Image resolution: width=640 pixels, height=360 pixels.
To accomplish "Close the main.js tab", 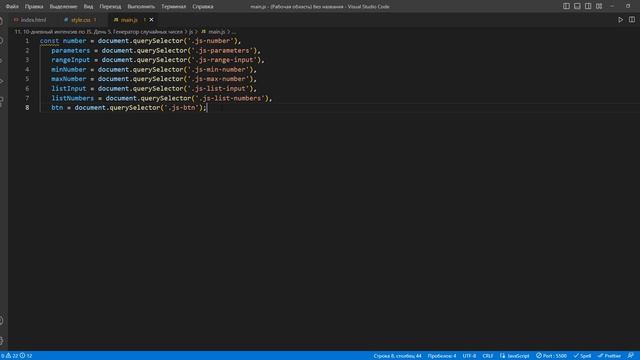I will (x=151, y=20).
